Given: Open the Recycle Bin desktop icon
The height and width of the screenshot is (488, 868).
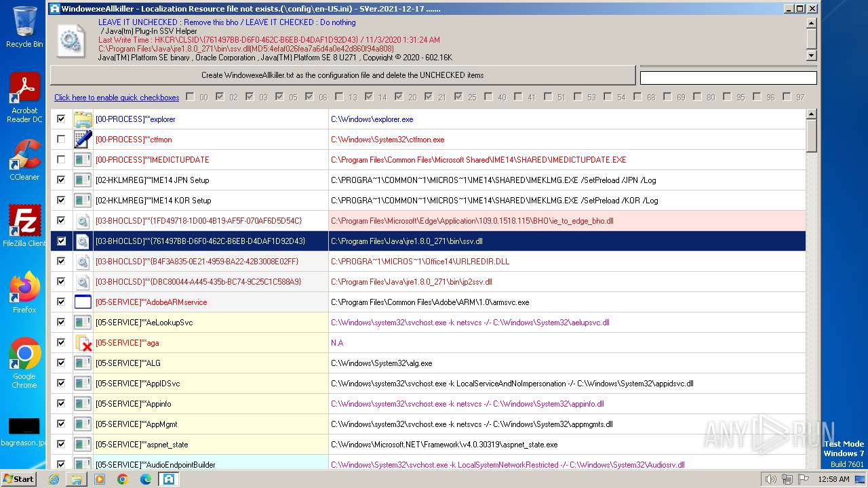Looking at the screenshot, I should click(x=24, y=26).
